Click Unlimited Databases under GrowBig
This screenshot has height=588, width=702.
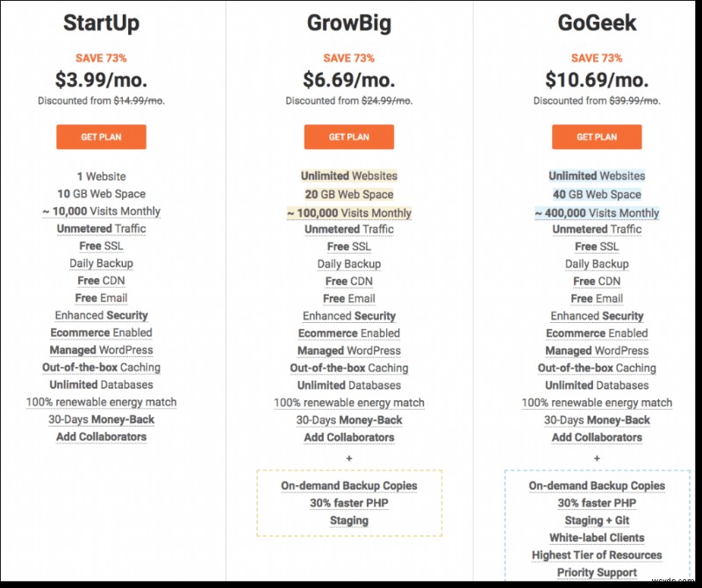[349, 385]
